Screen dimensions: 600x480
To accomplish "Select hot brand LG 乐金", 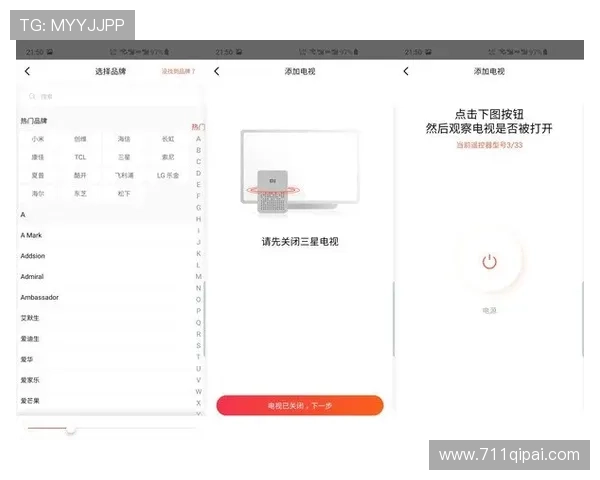I will coord(168,175).
